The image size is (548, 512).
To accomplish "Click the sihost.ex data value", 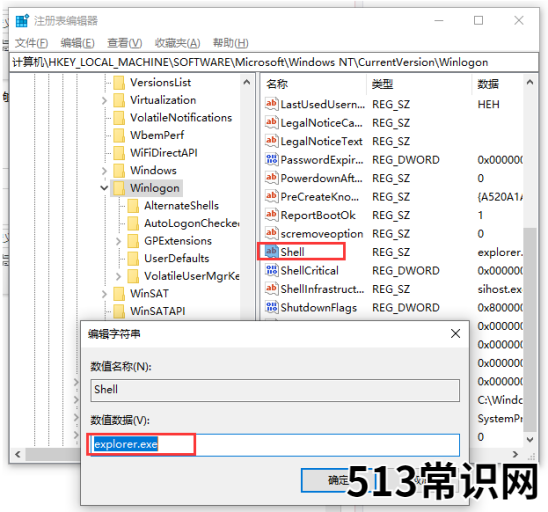I will (500, 289).
